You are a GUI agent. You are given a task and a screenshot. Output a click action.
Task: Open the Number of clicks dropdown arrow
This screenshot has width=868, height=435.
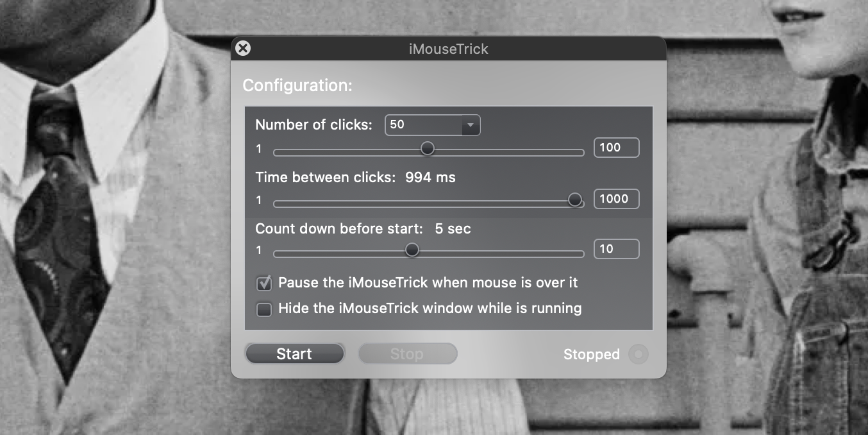(471, 125)
